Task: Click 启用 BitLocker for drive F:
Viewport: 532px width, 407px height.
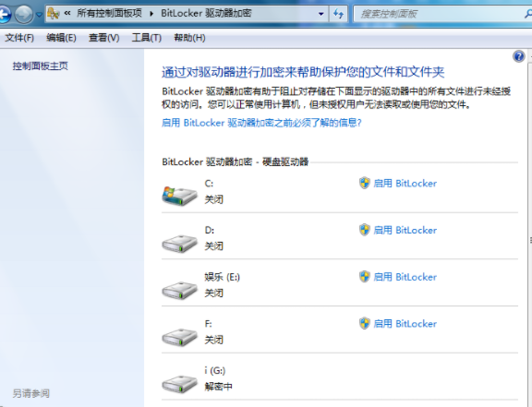Action: coord(405,324)
